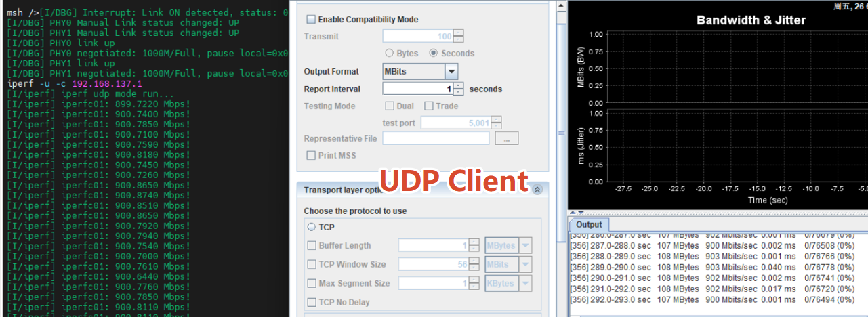The image size is (868, 317).
Task: Click the 'Bandwidth & Jitter' chart title
Action: [751, 20]
